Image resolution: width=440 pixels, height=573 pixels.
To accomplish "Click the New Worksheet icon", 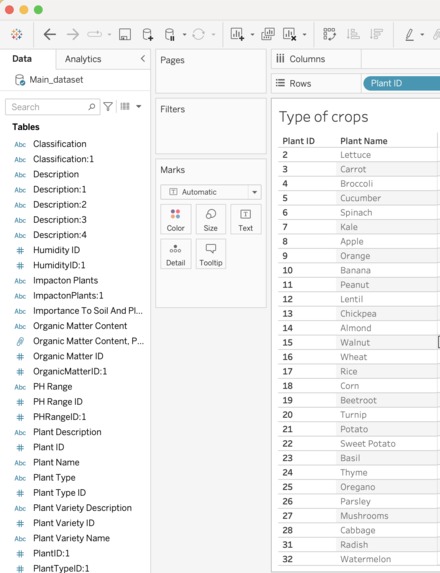I will [x=237, y=34].
